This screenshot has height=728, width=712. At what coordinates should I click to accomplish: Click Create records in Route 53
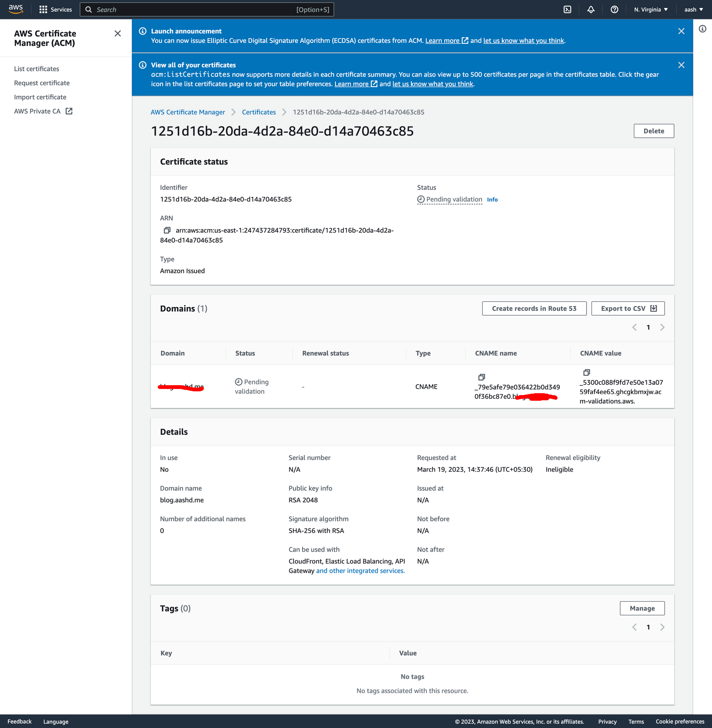tap(534, 309)
